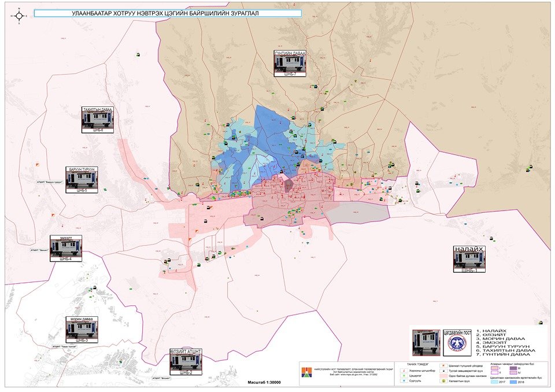Click the trailer photo in the legend box
Screen dimensions: 555x392
click(x=426, y=343)
